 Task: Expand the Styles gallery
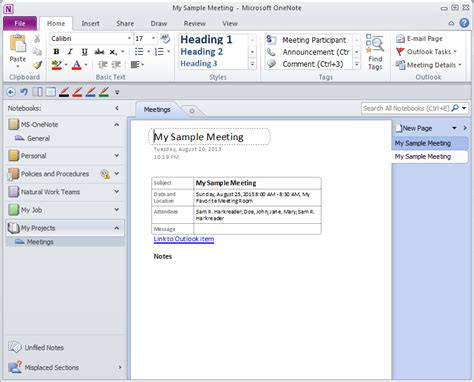pyautogui.click(x=252, y=64)
